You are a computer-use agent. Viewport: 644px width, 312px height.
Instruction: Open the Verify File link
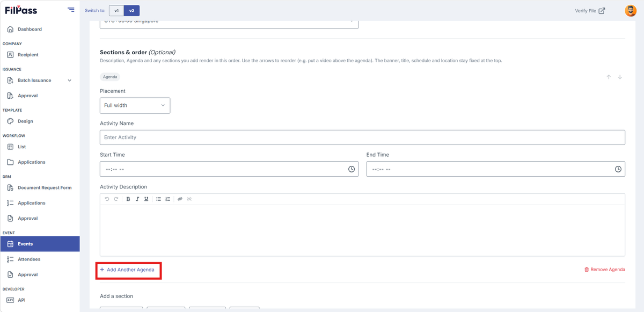pos(590,11)
